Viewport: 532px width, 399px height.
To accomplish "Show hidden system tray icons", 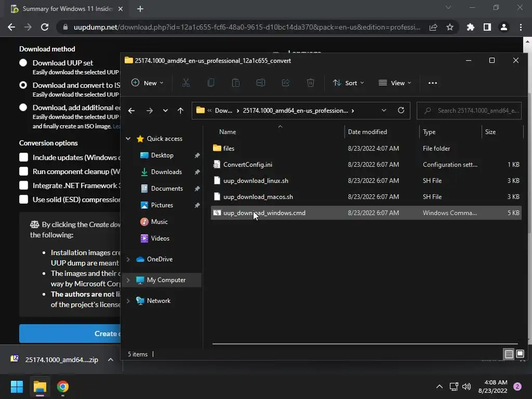I will (440, 387).
